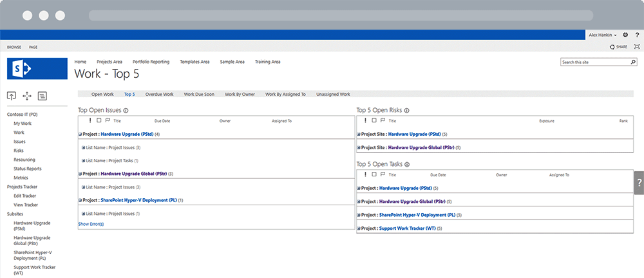Click the list document icon above the sidebar

pyautogui.click(x=43, y=96)
